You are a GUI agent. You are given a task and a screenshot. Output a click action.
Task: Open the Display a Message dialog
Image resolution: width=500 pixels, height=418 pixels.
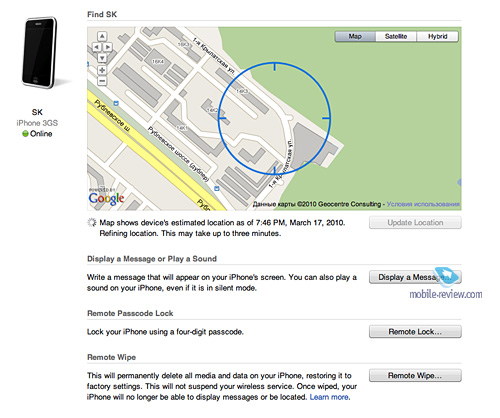point(415,277)
